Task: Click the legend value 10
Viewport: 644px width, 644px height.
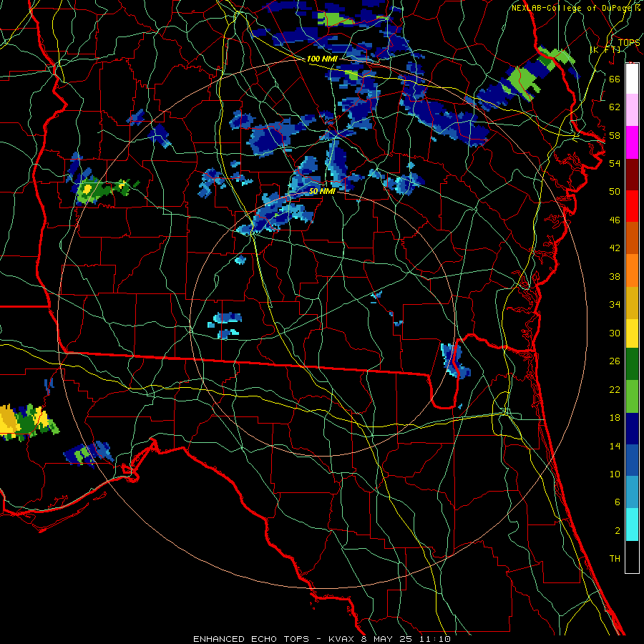Action: point(615,474)
